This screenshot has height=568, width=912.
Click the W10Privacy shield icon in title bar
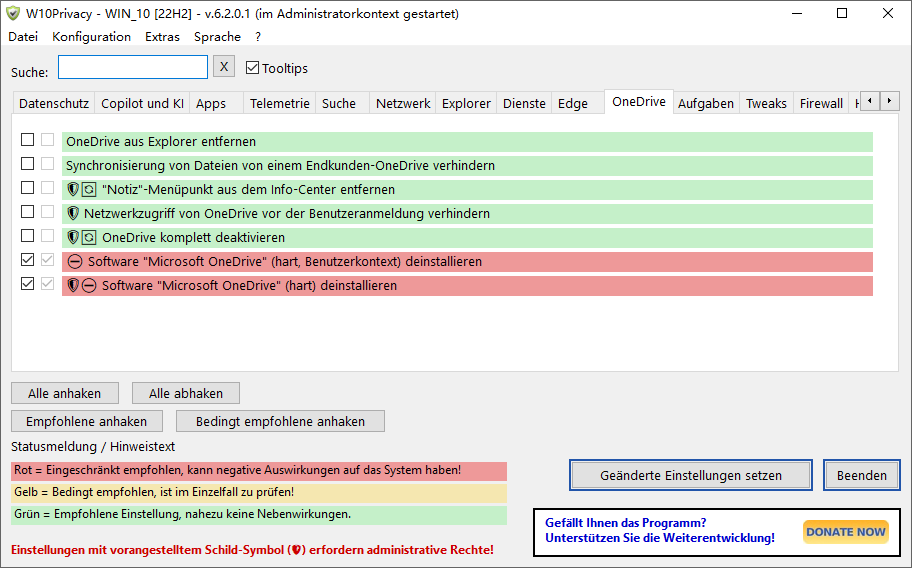13,13
